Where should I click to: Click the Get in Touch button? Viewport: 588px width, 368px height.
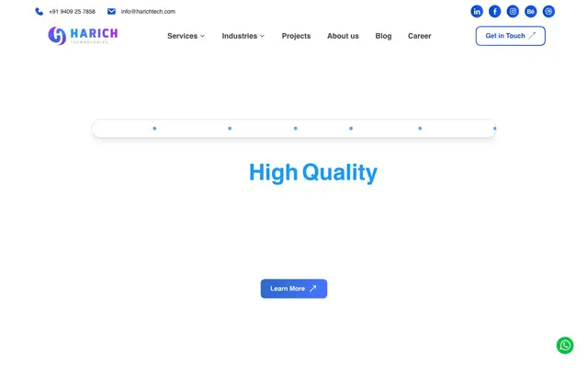point(511,36)
